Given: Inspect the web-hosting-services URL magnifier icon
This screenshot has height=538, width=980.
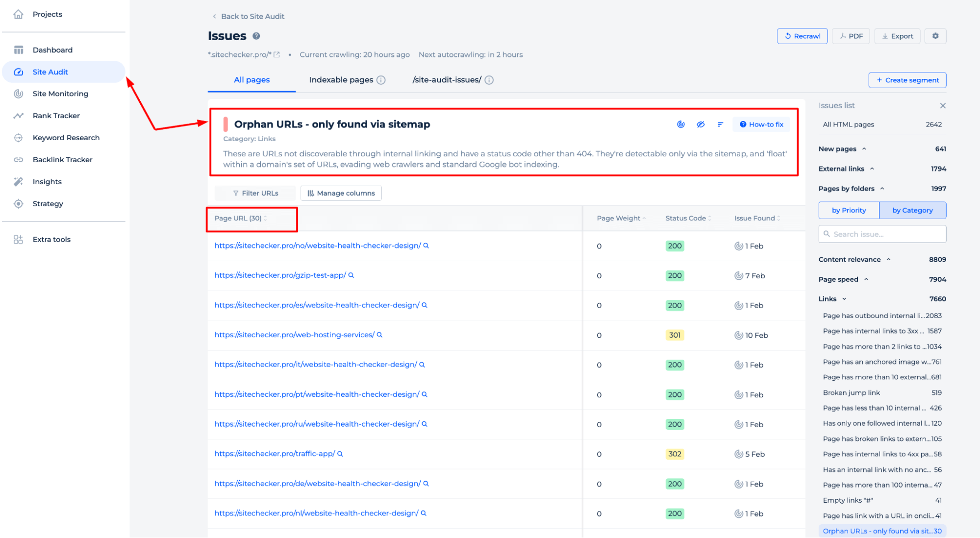Looking at the screenshot, I should coord(379,335).
